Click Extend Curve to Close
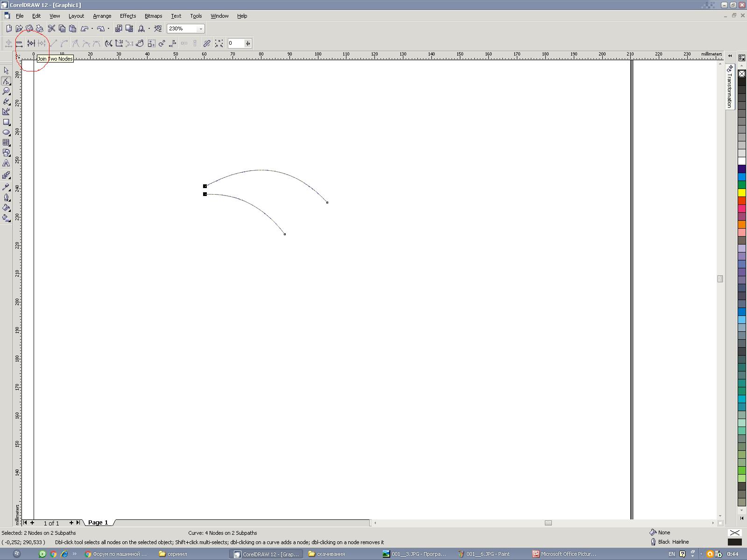Viewport: 747px width, 560px height. coord(119,43)
